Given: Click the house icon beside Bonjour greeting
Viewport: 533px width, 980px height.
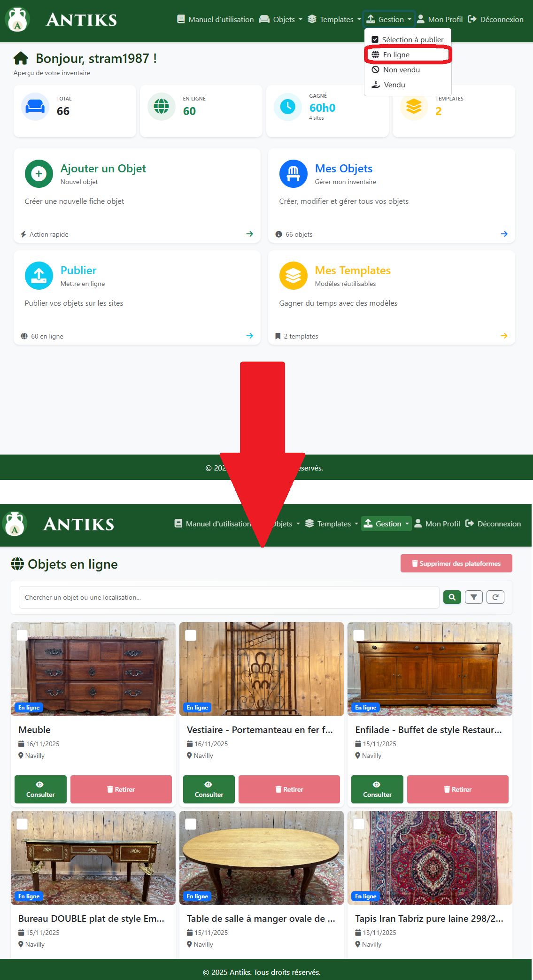Looking at the screenshot, I should (x=21, y=58).
